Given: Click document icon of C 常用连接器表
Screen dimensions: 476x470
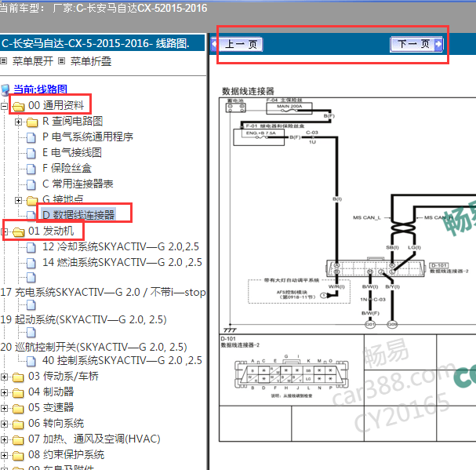Looking at the screenshot, I should tap(31, 184).
